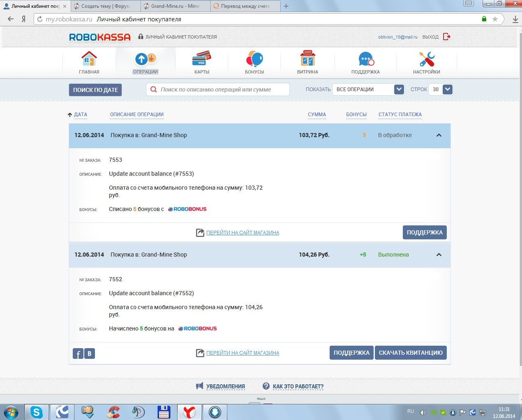Screen dimensions: 522x420
Task: Click the В обработке status text
Action: 395,135
